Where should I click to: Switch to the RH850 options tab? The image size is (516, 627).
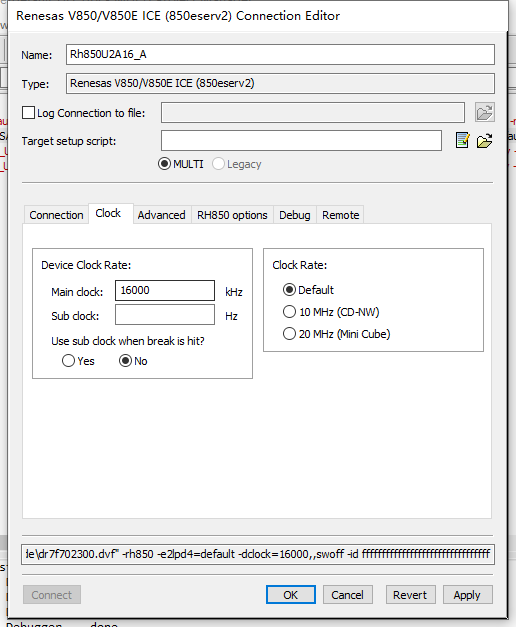[232, 215]
